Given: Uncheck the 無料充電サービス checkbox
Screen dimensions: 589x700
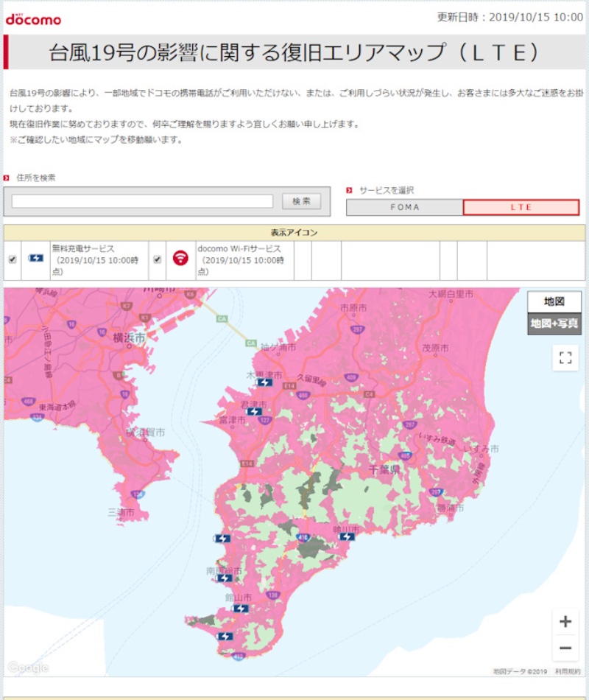Looking at the screenshot, I should 13,259.
